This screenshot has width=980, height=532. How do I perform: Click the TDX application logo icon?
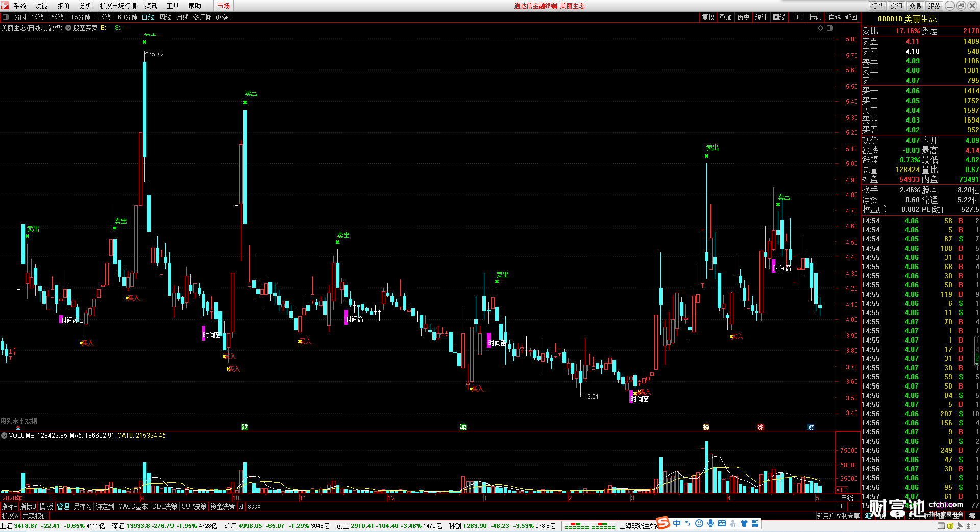pos(5,5)
